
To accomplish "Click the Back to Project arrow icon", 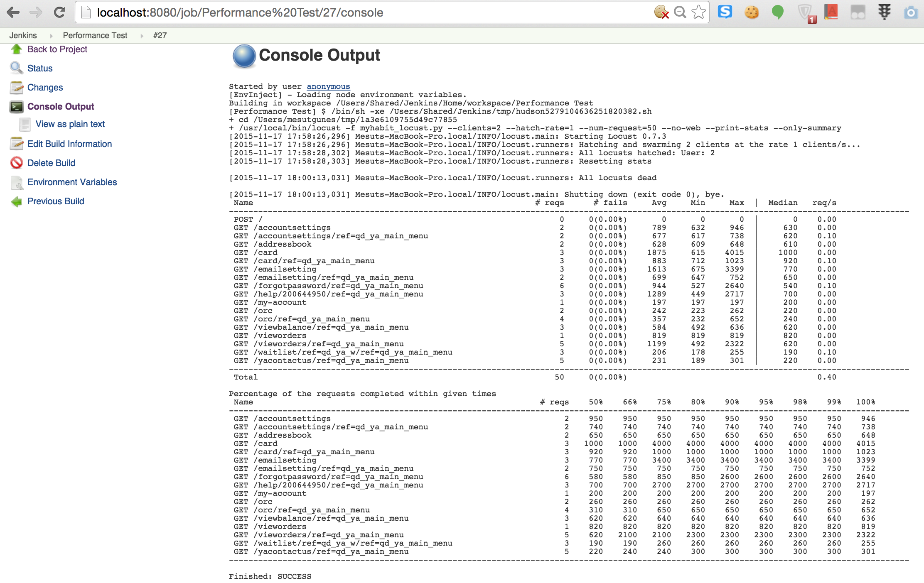I will pyautogui.click(x=17, y=49).
